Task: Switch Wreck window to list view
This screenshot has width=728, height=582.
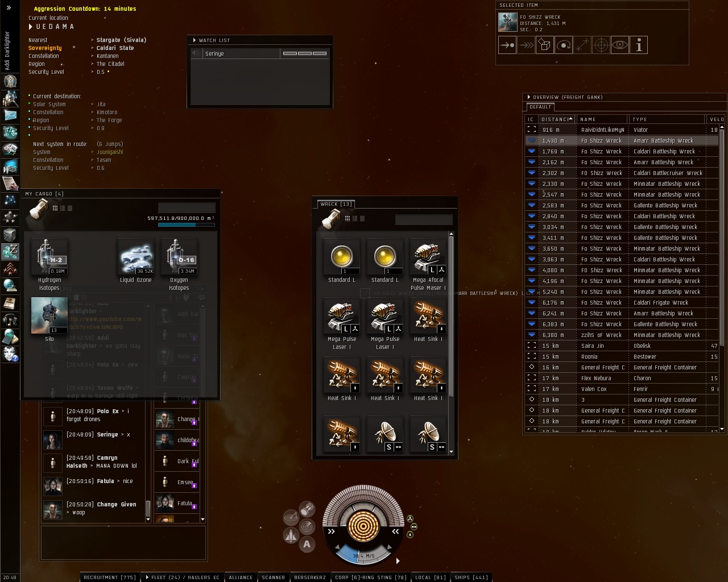Action: coord(362,219)
